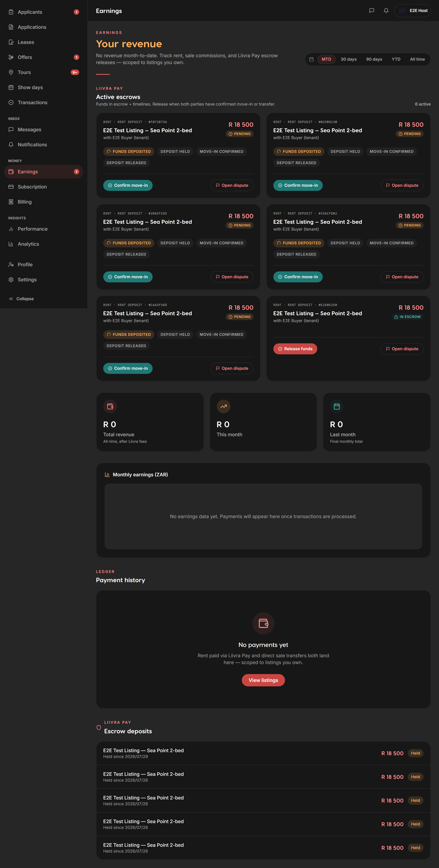Click DEPOSIT RELEASED step on escrow #336CFD02
This screenshot has height=868, width=439.
coord(296,254)
